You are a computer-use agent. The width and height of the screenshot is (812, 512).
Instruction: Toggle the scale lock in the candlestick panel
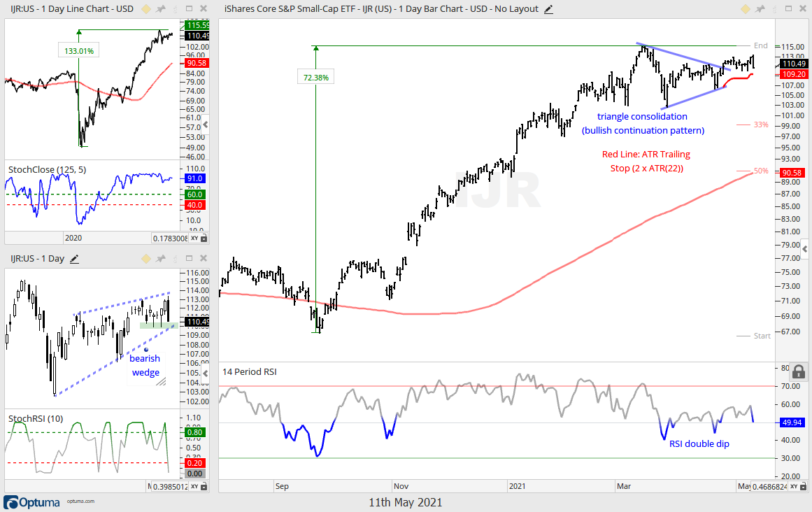tap(204, 487)
